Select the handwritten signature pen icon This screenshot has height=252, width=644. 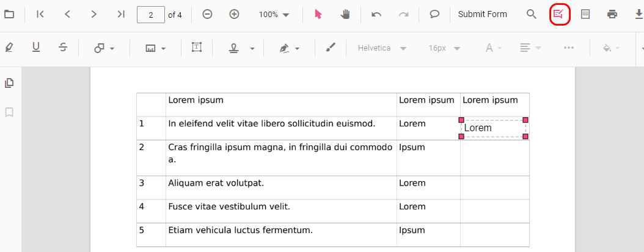pyautogui.click(x=284, y=48)
